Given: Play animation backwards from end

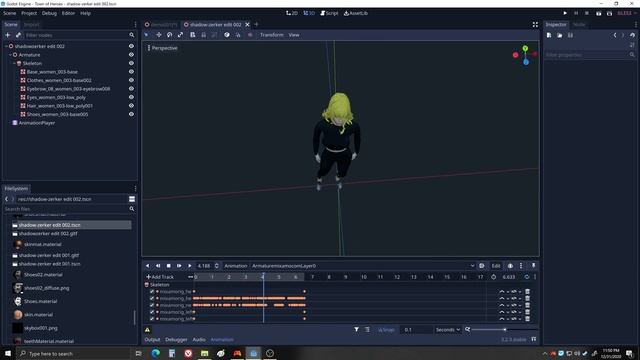Looking at the screenshot, I should click(x=158, y=266).
